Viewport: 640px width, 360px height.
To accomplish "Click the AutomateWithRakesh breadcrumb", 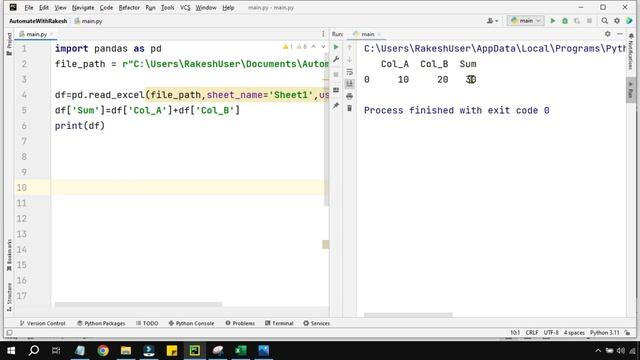I will [38, 21].
